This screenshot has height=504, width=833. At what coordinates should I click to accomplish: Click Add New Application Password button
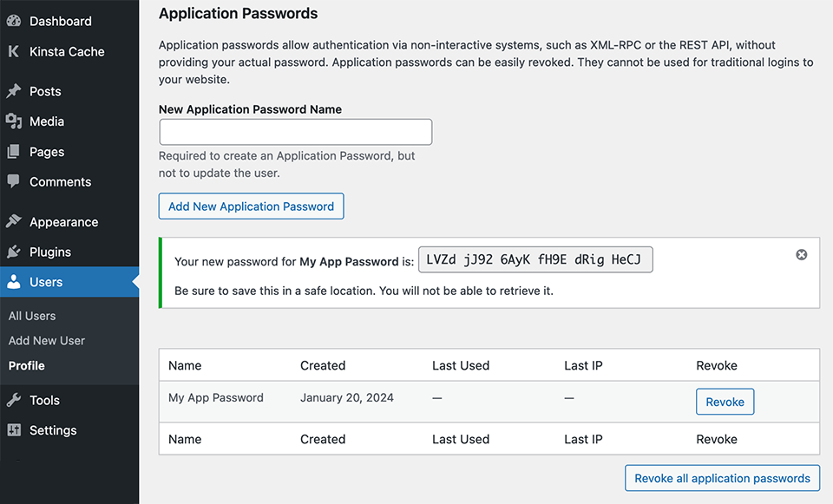coord(252,206)
